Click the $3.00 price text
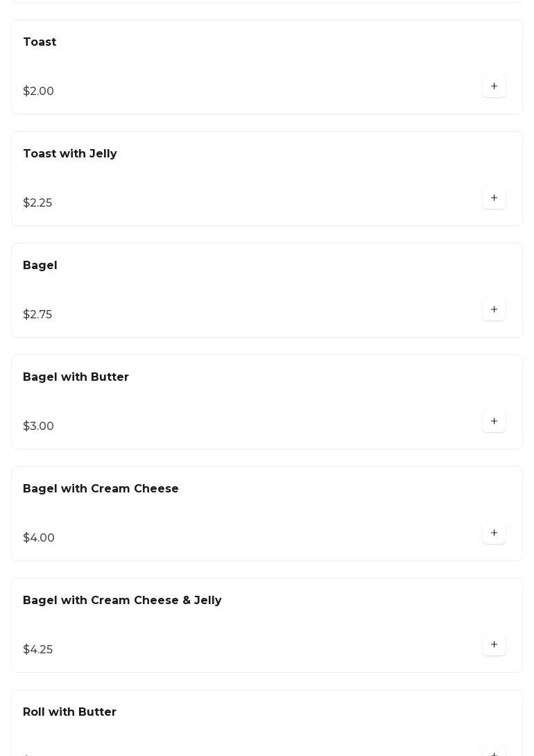This screenshot has width=534, height=756. coord(39,427)
